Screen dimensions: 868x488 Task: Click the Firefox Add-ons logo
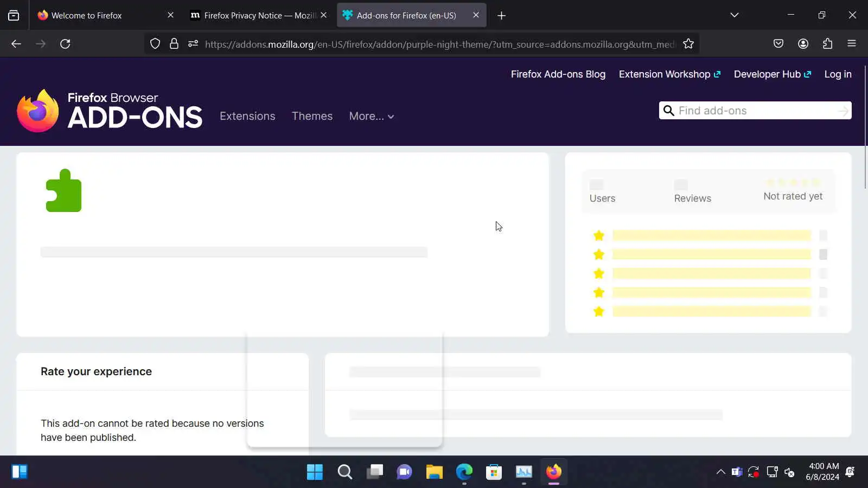(x=110, y=111)
